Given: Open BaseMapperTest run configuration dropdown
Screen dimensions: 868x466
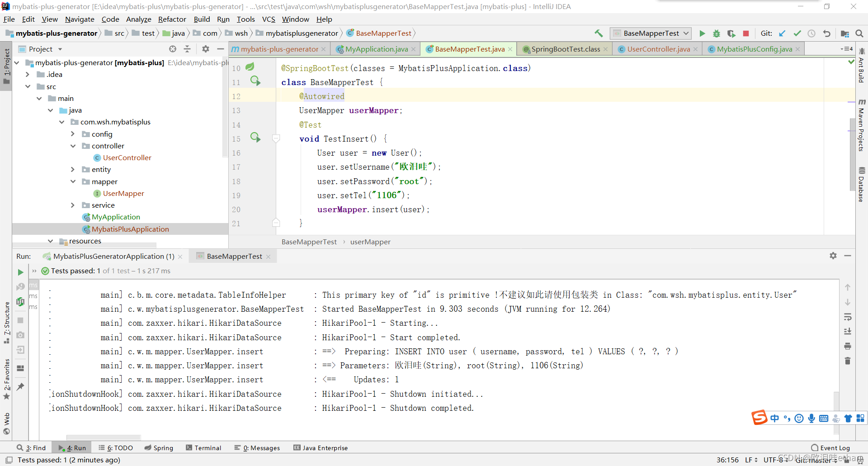Looking at the screenshot, I should click(x=651, y=33).
